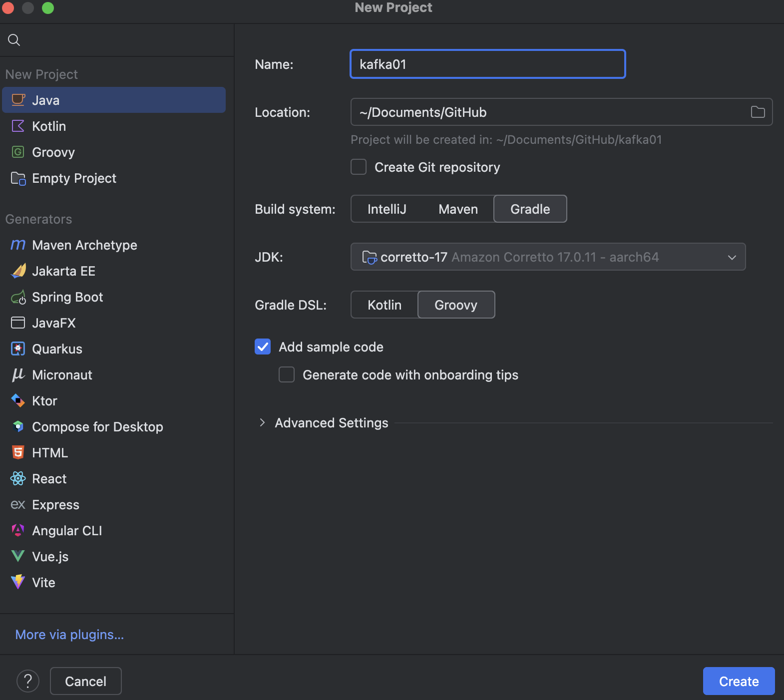This screenshot has width=784, height=700.
Task: Click the Ktor diamond icon
Action: [18, 400]
